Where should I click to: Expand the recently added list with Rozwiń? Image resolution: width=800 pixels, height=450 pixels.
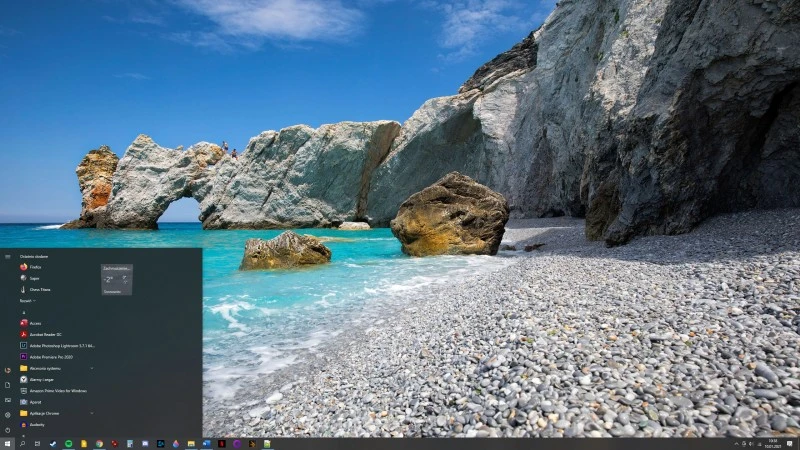(28, 301)
